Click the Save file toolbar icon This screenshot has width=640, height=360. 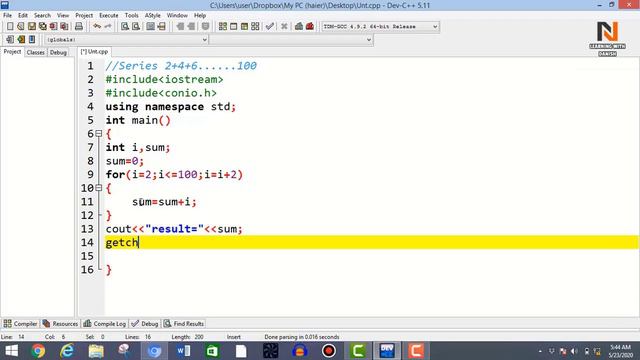(32, 27)
